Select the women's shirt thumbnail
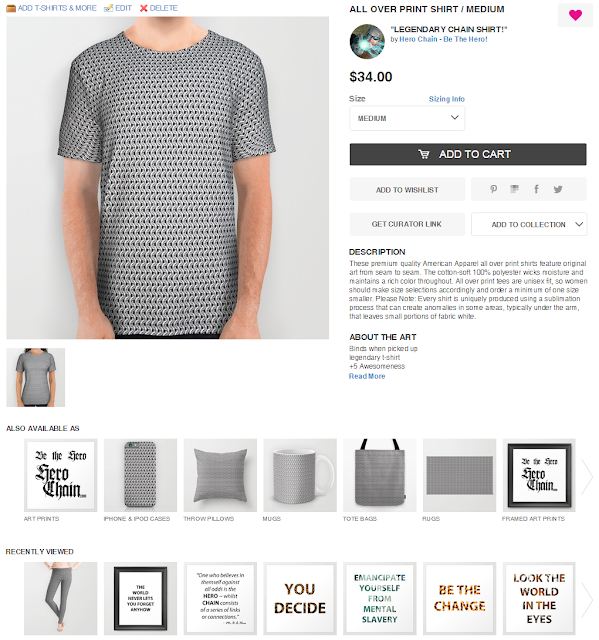Image resolution: width=599 pixels, height=640 pixels. [35, 377]
